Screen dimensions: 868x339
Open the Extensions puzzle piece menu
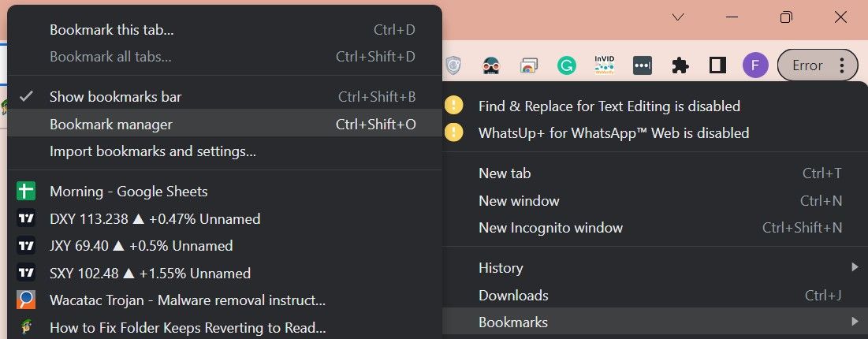point(680,65)
